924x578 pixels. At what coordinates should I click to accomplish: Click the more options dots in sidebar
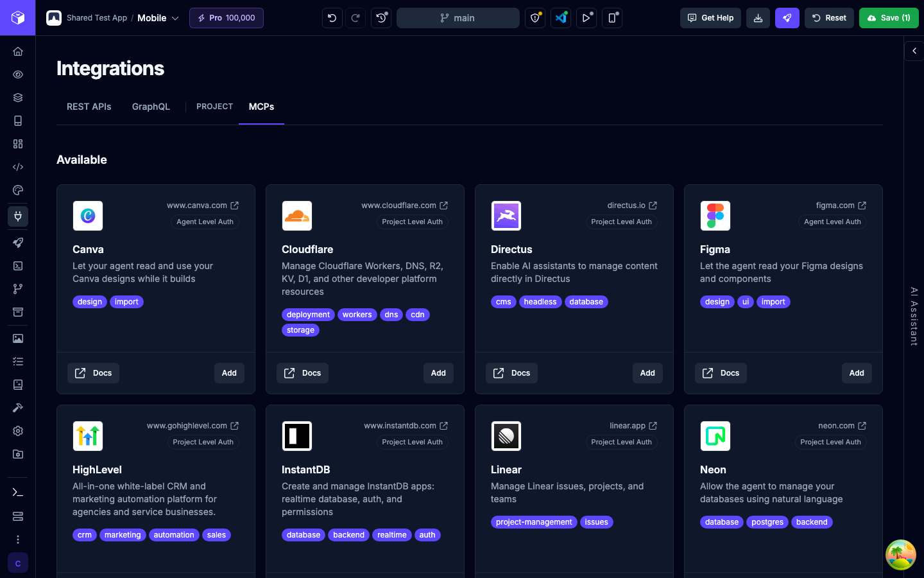pyautogui.click(x=18, y=539)
